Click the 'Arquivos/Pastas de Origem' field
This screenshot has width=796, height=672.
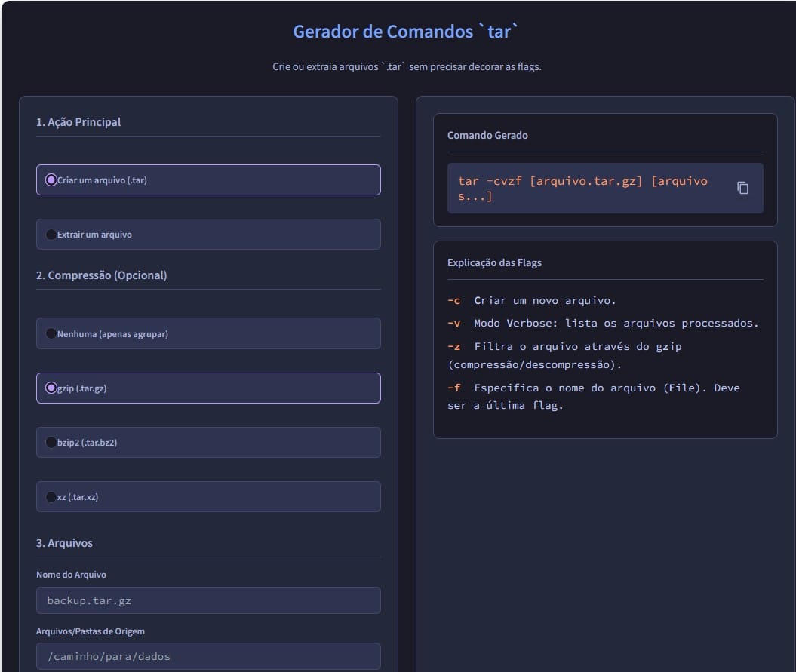point(208,656)
